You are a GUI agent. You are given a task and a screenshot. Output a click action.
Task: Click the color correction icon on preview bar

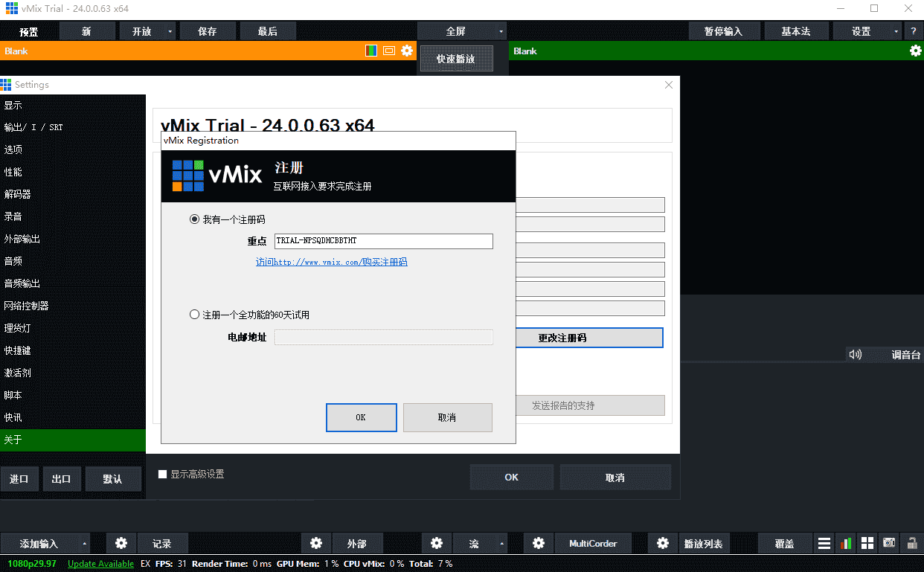pos(371,51)
